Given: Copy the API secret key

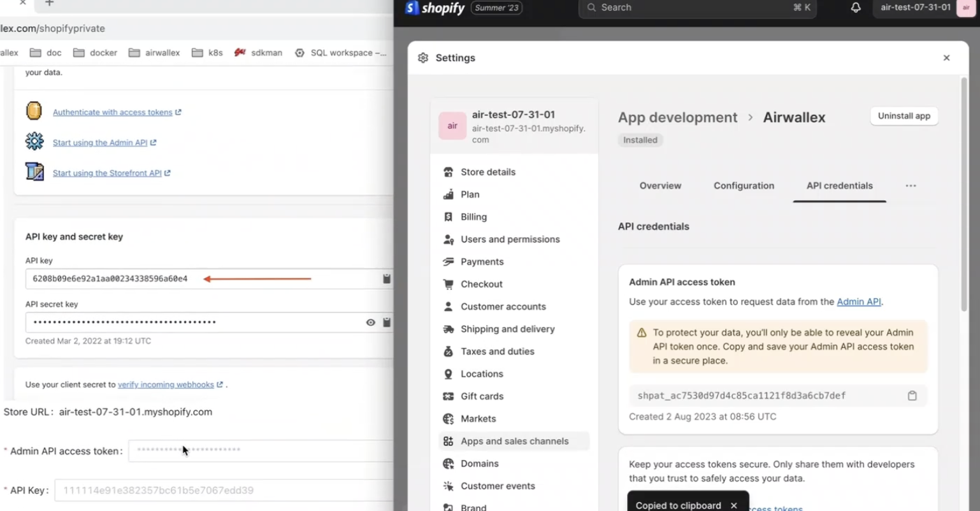Looking at the screenshot, I should click(x=386, y=322).
